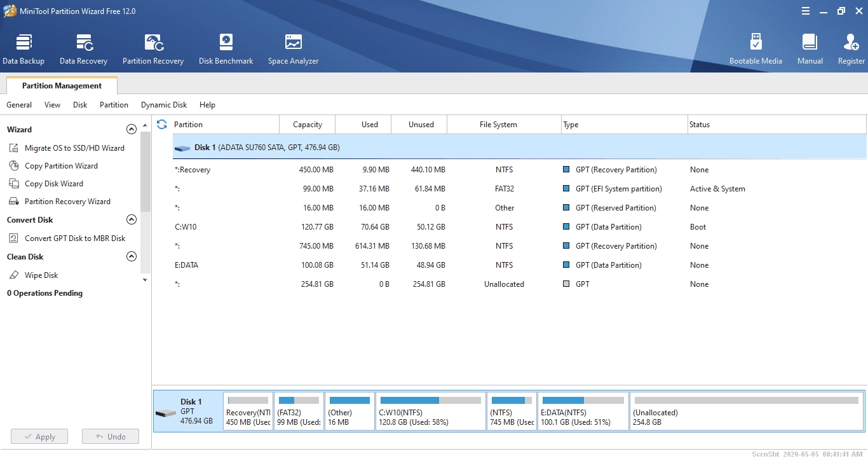Open the Dynamic Disk menu
The image size is (868, 463).
click(x=164, y=105)
